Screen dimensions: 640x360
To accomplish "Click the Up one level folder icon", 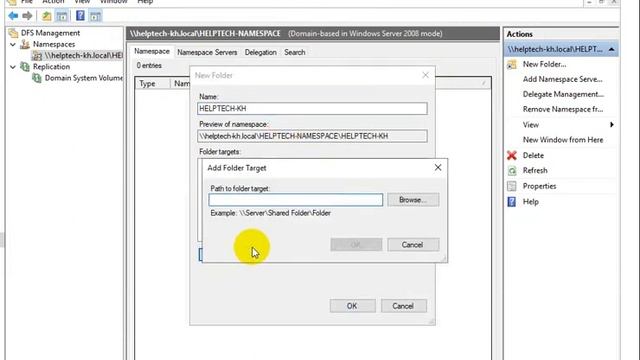I will coord(47,16).
